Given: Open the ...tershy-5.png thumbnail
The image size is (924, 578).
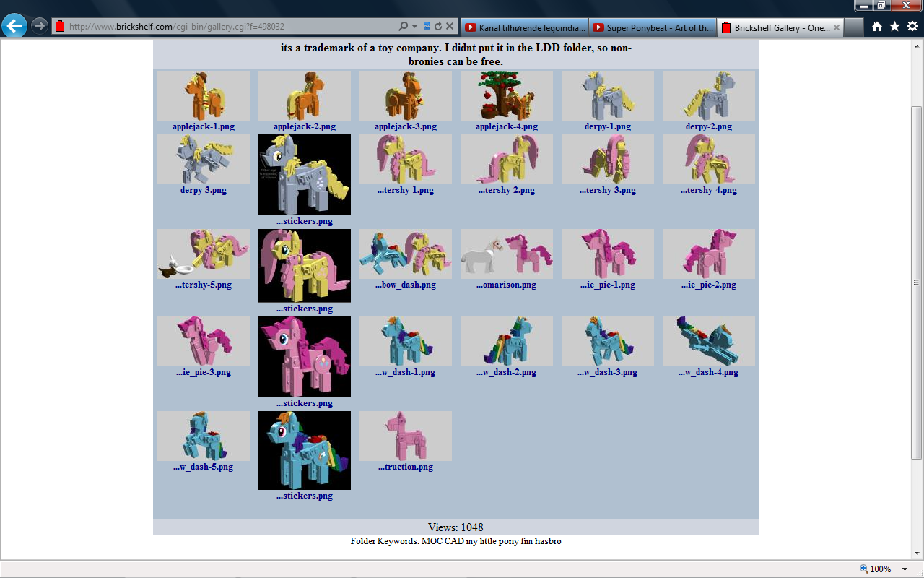Looking at the screenshot, I should tap(204, 254).
